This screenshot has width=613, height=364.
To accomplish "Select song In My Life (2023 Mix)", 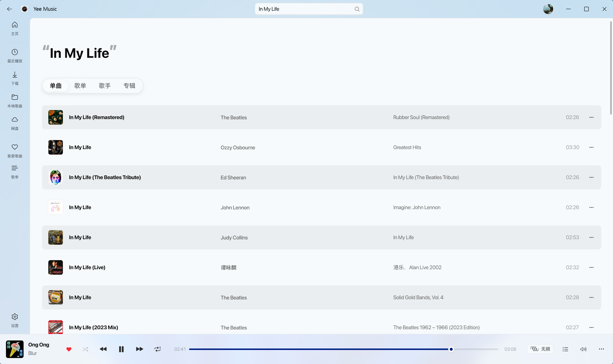I will (x=94, y=327).
